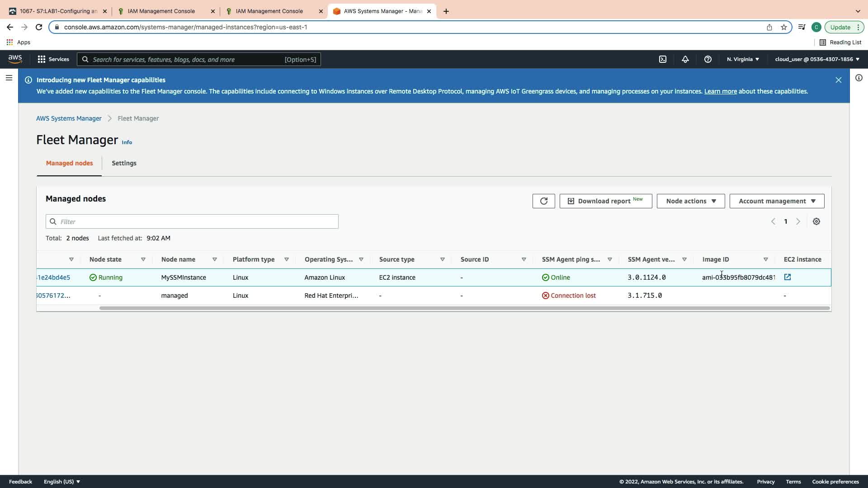
Task: Open EC2 instance external link icon
Action: 787,277
